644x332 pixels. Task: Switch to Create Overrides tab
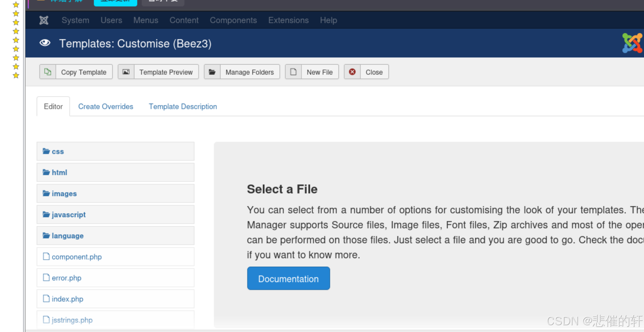106,106
